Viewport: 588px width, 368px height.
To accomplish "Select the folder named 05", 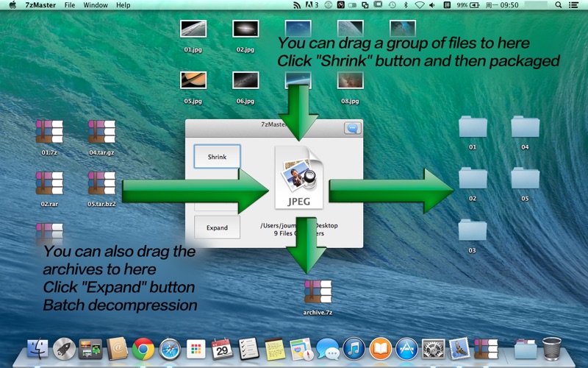I will tap(525, 178).
